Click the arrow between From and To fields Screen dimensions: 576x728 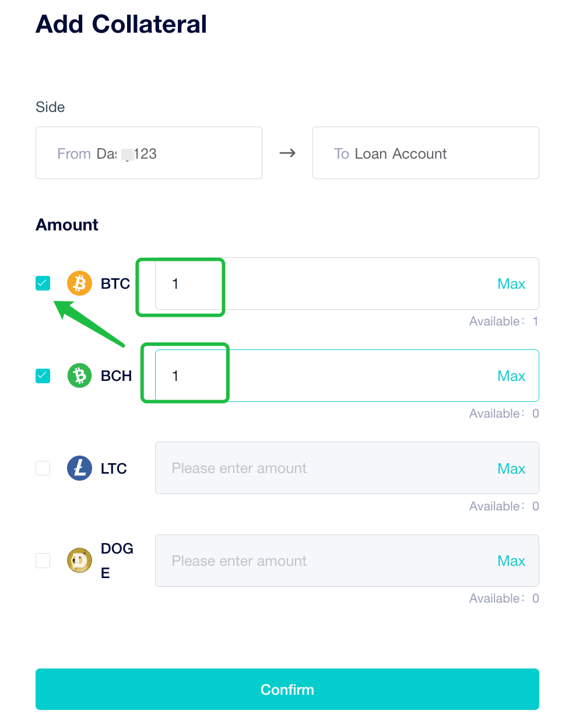pyautogui.click(x=287, y=153)
